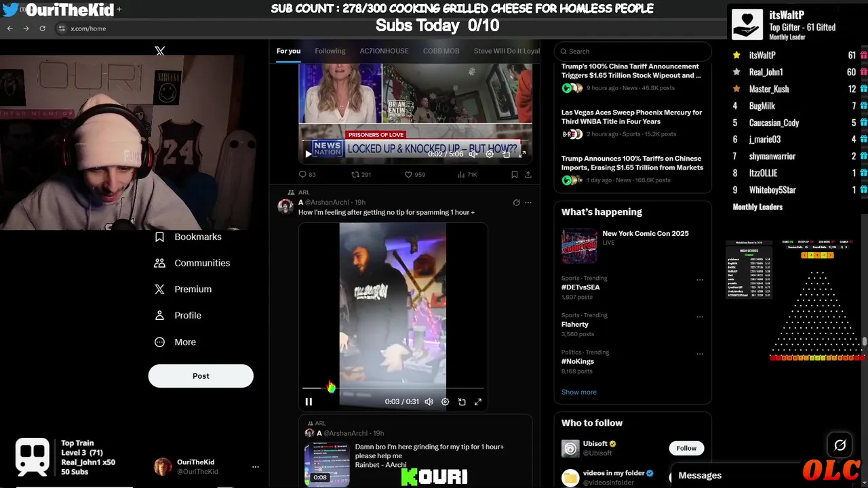Follow Ubisoft
The width and height of the screenshot is (868, 488).
click(x=686, y=448)
